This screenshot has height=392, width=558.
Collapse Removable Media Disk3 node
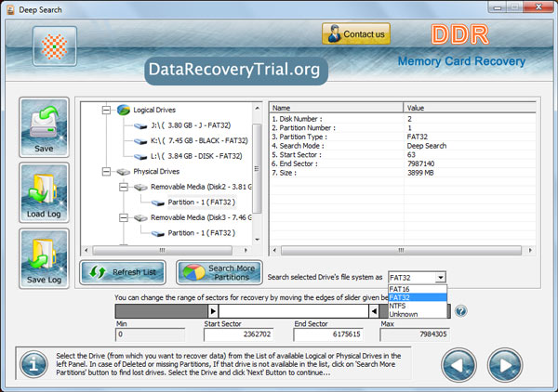pyautogui.click(x=123, y=217)
